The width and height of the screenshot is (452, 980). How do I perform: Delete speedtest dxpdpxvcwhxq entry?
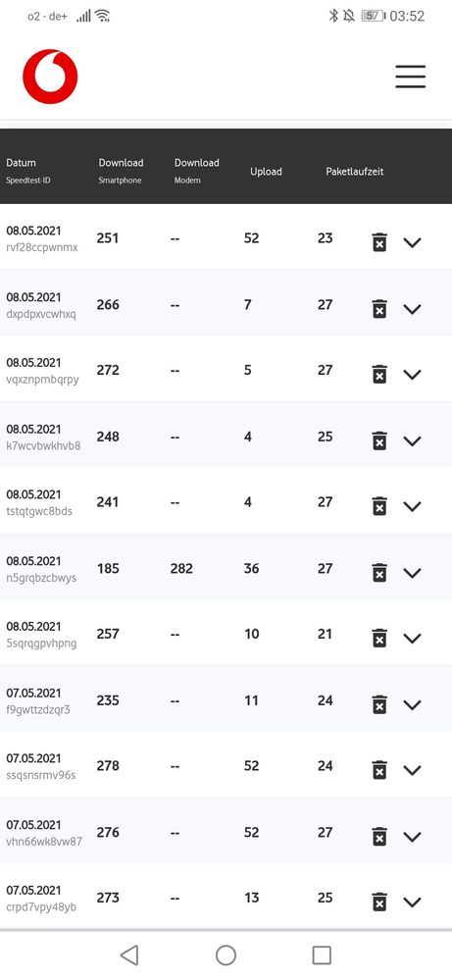click(x=379, y=308)
